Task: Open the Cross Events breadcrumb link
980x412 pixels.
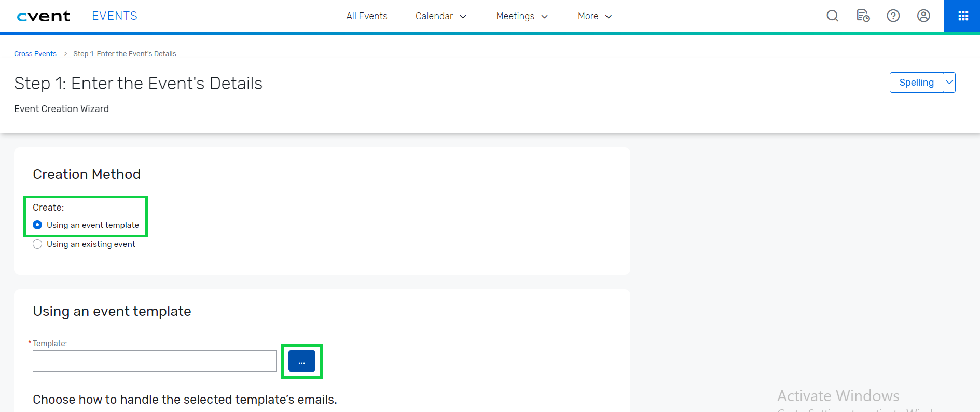Action: [x=35, y=54]
